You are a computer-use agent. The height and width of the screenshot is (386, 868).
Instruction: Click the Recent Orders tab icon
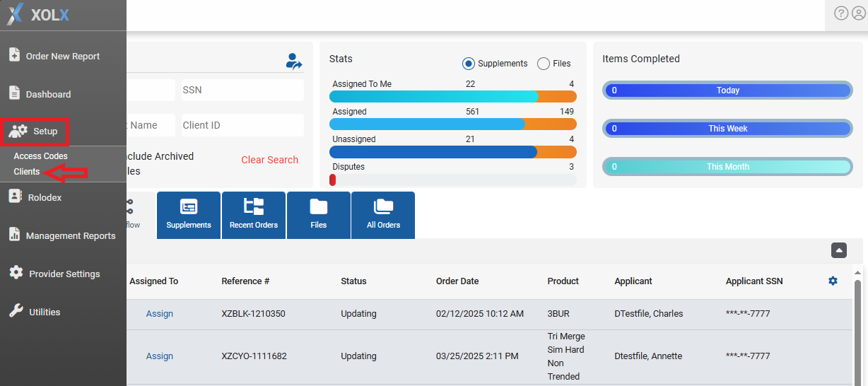[254, 206]
